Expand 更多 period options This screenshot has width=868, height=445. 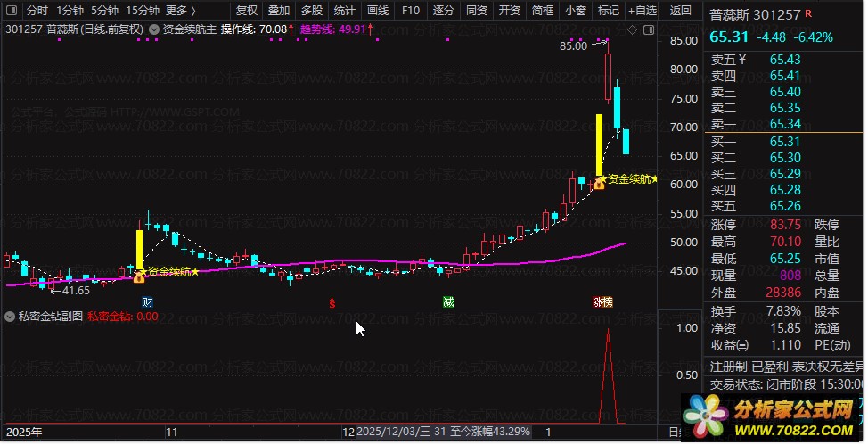pos(181,11)
